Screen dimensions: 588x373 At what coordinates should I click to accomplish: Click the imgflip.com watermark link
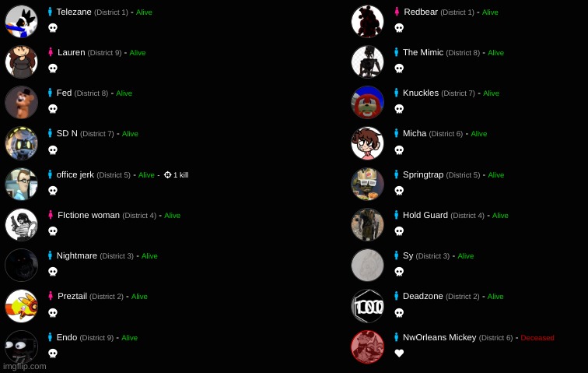click(25, 366)
